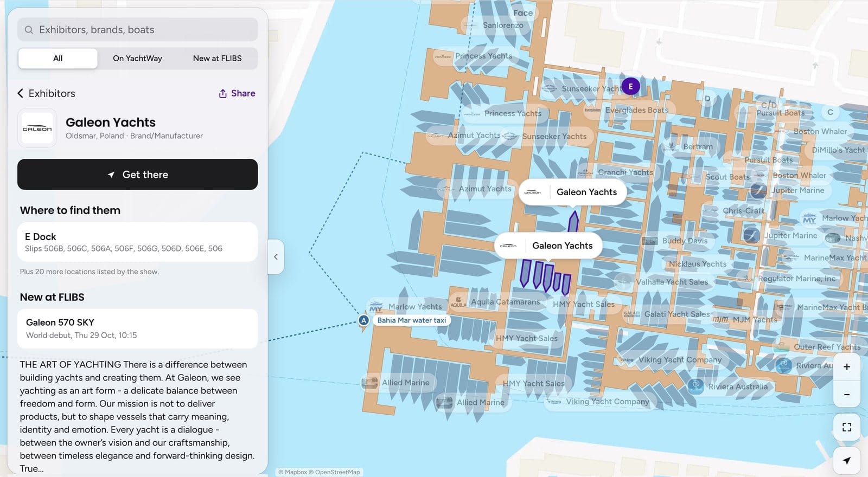
Task: Click the Share upload icon
Action: [222, 93]
